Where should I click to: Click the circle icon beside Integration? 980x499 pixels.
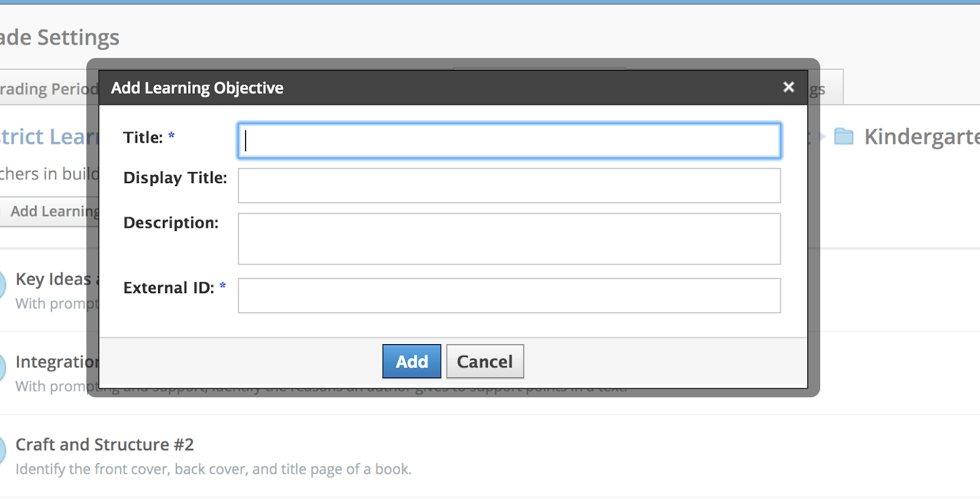(2, 367)
